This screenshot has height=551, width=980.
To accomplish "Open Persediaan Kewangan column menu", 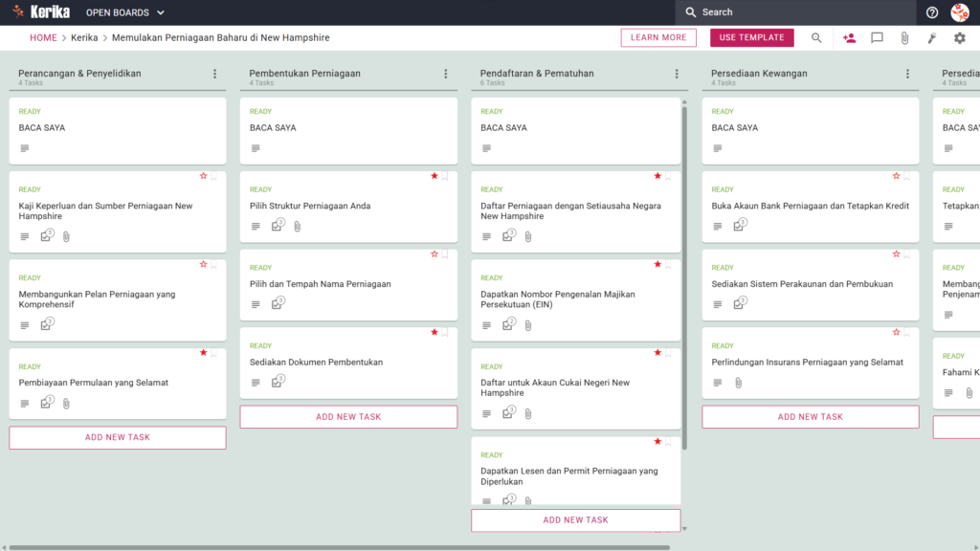I will (907, 74).
